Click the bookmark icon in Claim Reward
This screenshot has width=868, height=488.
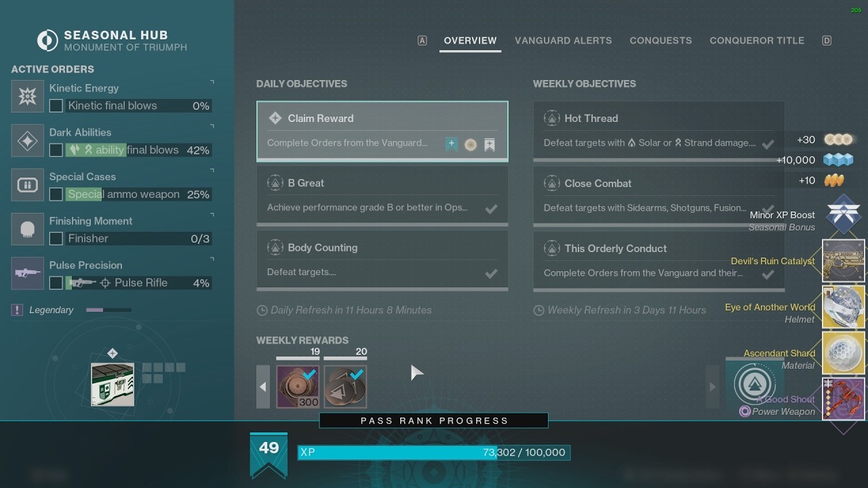pos(490,144)
